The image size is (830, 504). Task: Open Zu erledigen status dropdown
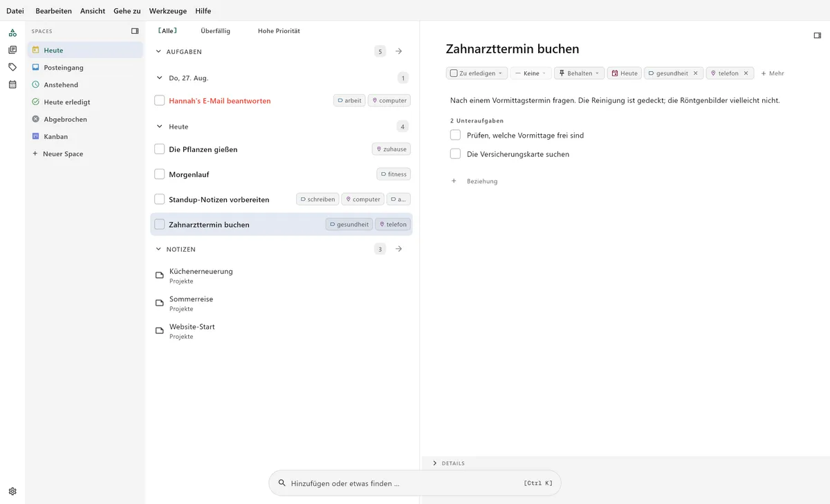click(477, 73)
